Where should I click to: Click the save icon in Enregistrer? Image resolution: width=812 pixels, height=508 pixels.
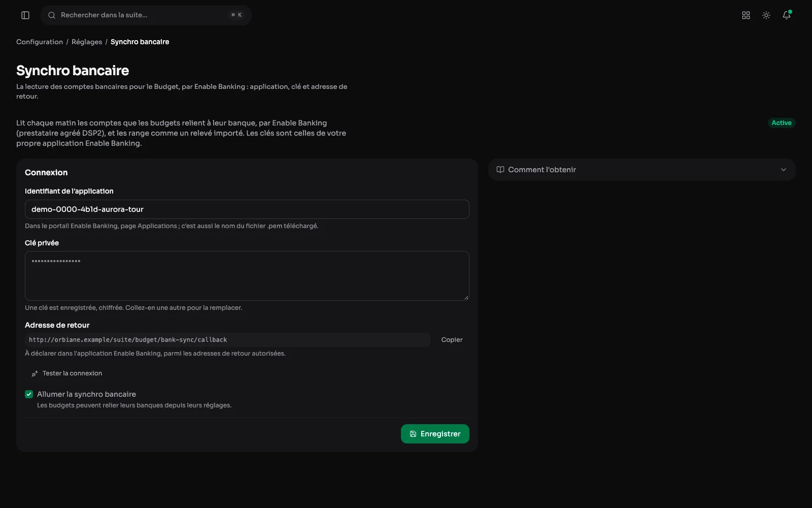pos(413,434)
